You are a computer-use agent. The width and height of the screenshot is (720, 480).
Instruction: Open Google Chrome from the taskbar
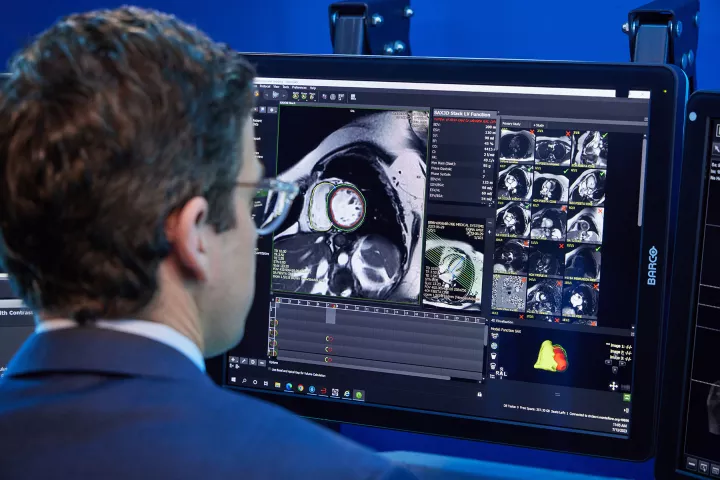[301, 388]
